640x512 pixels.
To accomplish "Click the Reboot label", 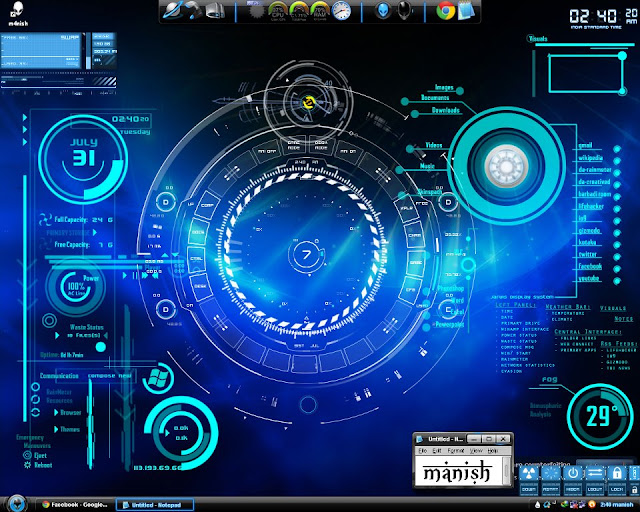I will pyautogui.click(x=43, y=465).
